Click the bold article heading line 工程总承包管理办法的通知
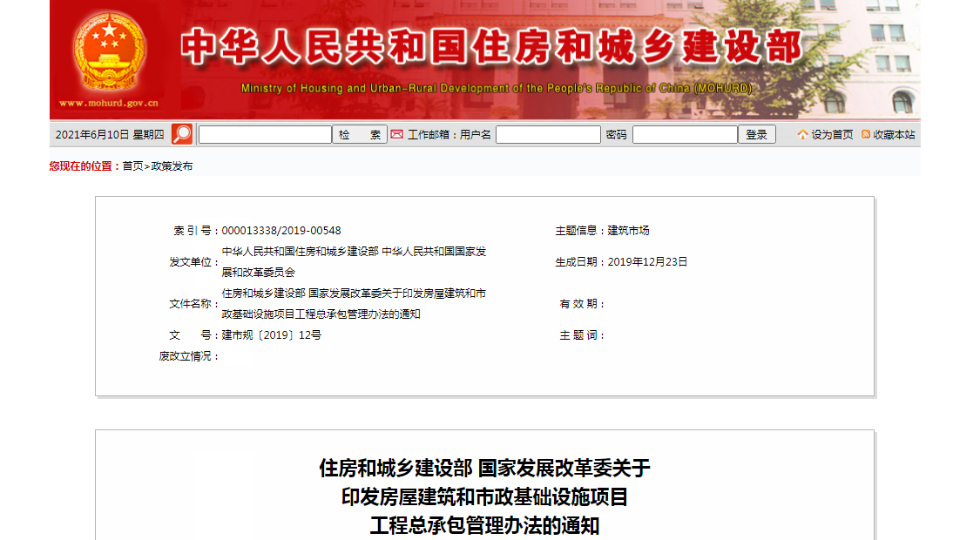Viewport: 980px width, 540px height. coord(484,525)
